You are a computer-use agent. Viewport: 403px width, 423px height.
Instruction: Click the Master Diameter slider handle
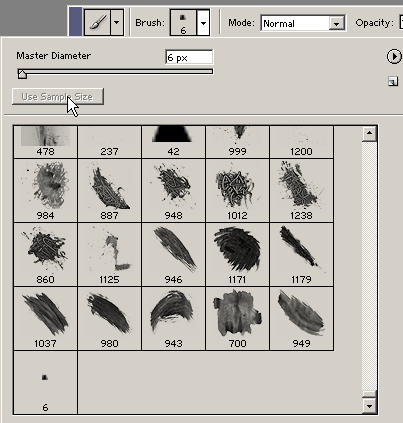pyautogui.click(x=22, y=74)
